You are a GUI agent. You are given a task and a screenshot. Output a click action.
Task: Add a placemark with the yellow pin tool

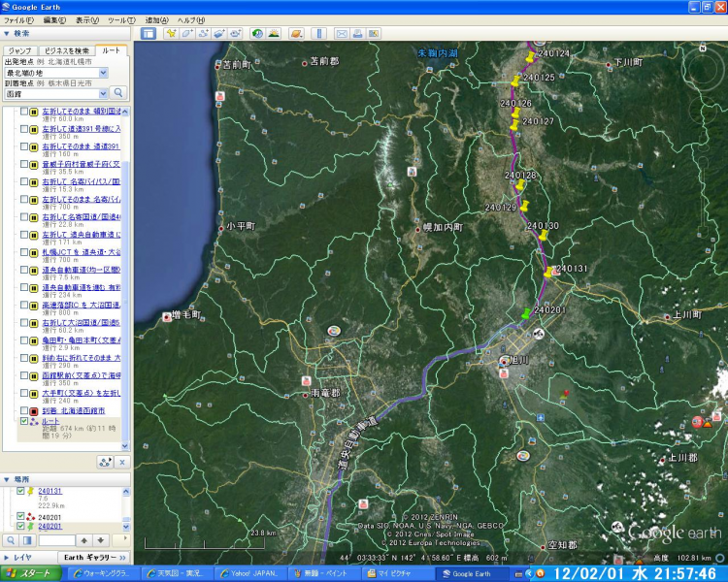171,33
